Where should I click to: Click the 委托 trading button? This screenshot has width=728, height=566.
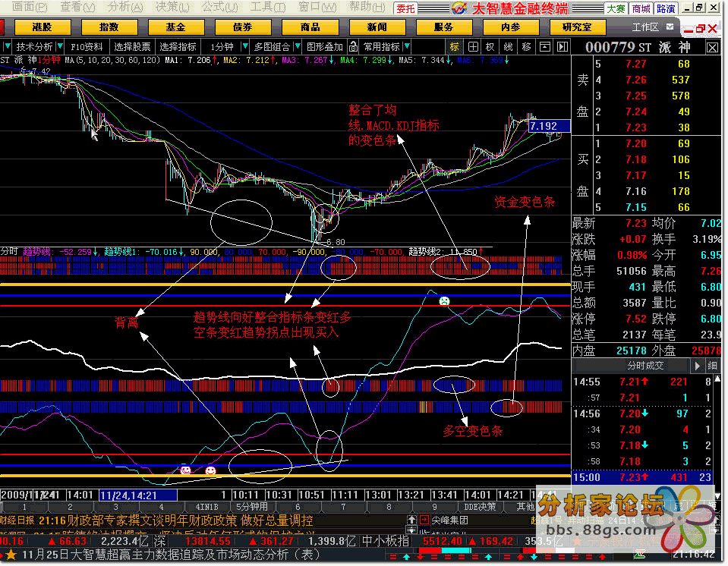click(x=405, y=8)
